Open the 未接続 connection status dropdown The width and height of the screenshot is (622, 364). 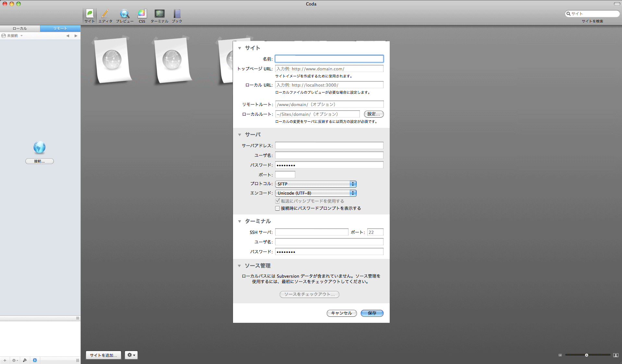click(12, 36)
